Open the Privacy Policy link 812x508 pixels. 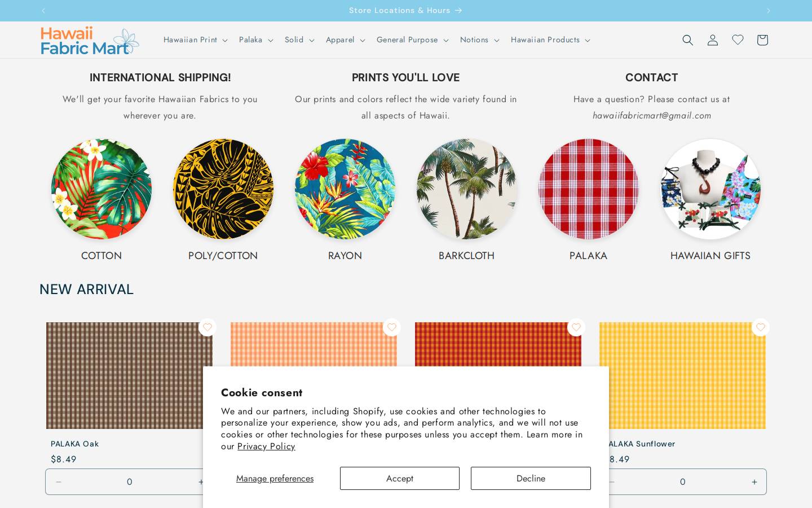pyautogui.click(x=266, y=446)
